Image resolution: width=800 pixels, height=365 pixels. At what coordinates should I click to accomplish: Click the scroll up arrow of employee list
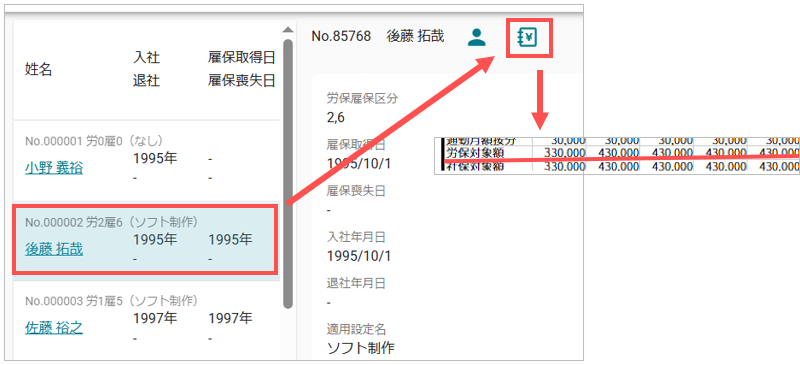pos(288,29)
